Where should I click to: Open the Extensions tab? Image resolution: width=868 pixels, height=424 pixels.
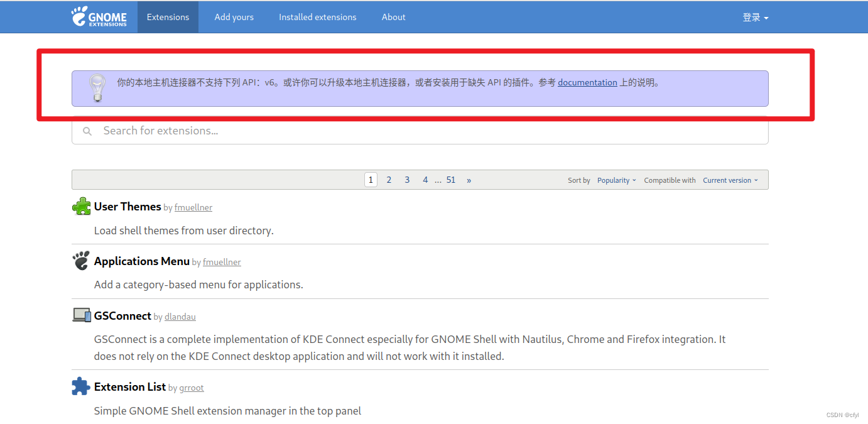coord(168,17)
